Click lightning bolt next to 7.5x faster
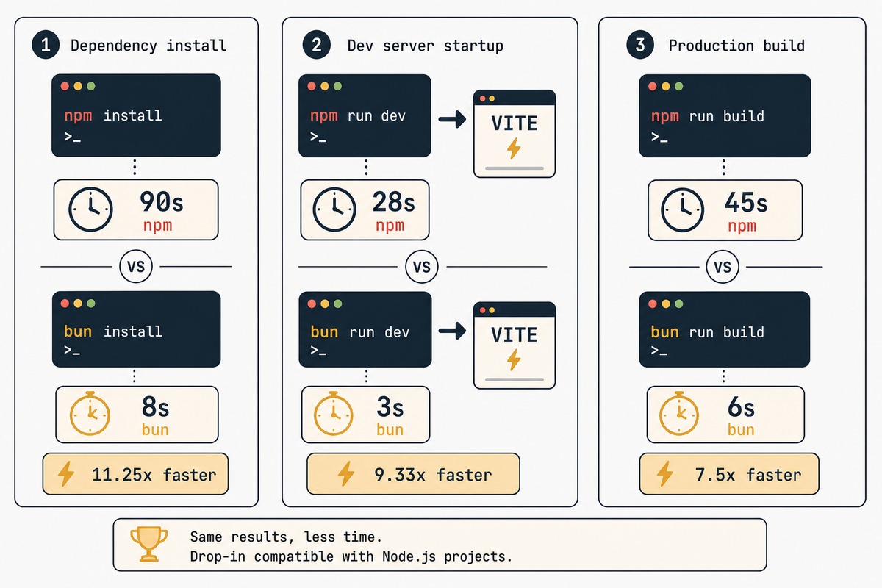Screen dimensions: 882x588 click(x=665, y=475)
